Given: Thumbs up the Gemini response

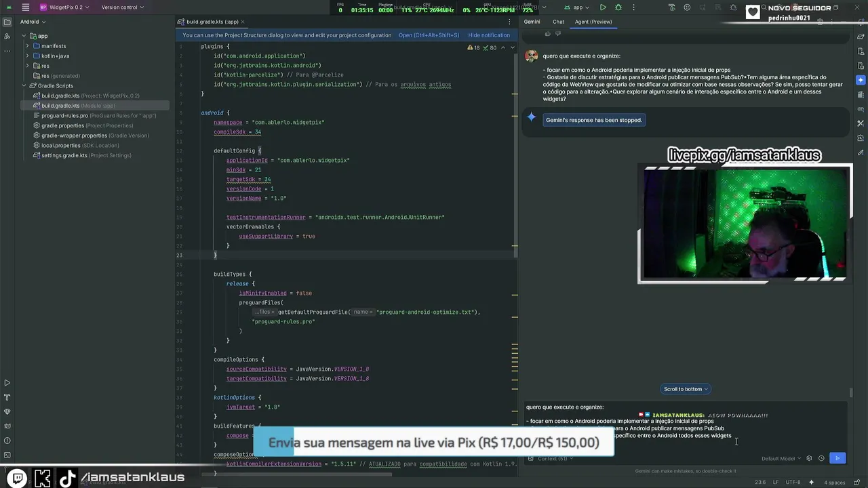Looking at the screenshot, I should [548, 33].
